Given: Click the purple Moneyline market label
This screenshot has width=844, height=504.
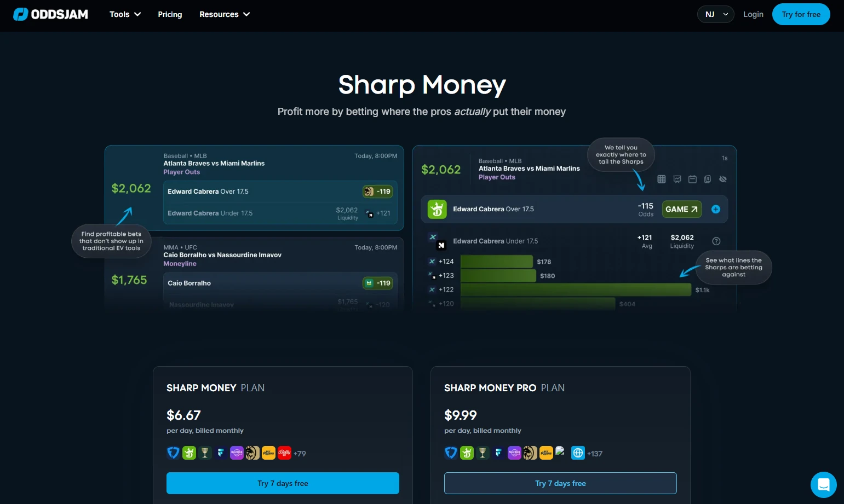Looking at the screenshot, I should [x=180, y=264].
